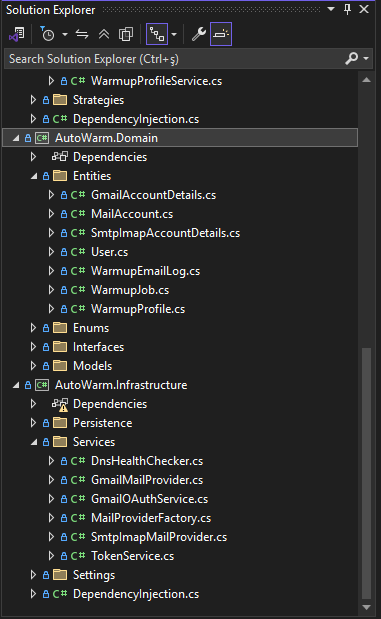This screenshot has height=619, width=381.
Task: Click the search magnifier icon
Action: (351, 58)
